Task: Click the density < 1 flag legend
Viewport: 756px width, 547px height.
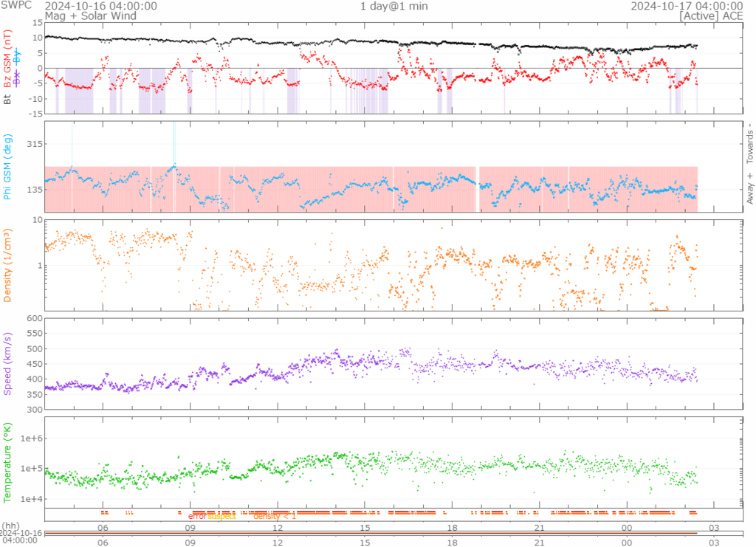Action: [275, 516]
